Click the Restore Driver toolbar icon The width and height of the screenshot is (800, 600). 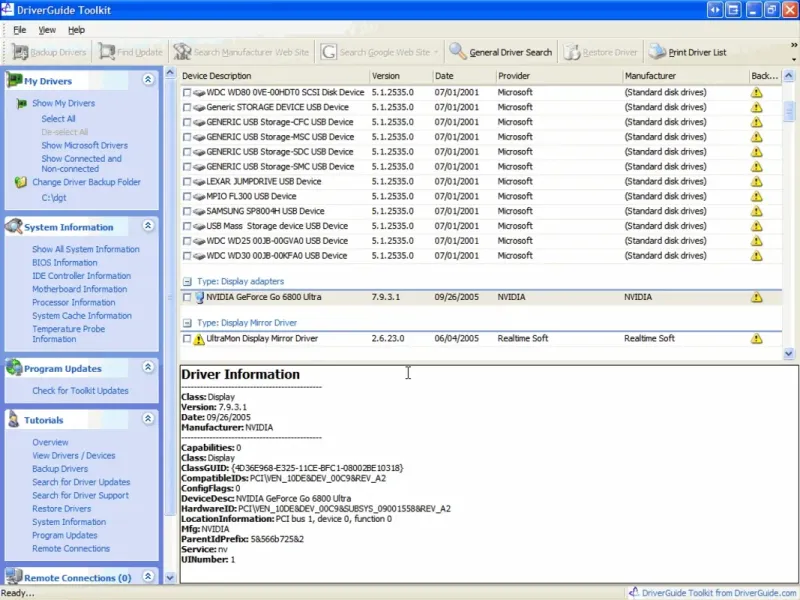572,52
